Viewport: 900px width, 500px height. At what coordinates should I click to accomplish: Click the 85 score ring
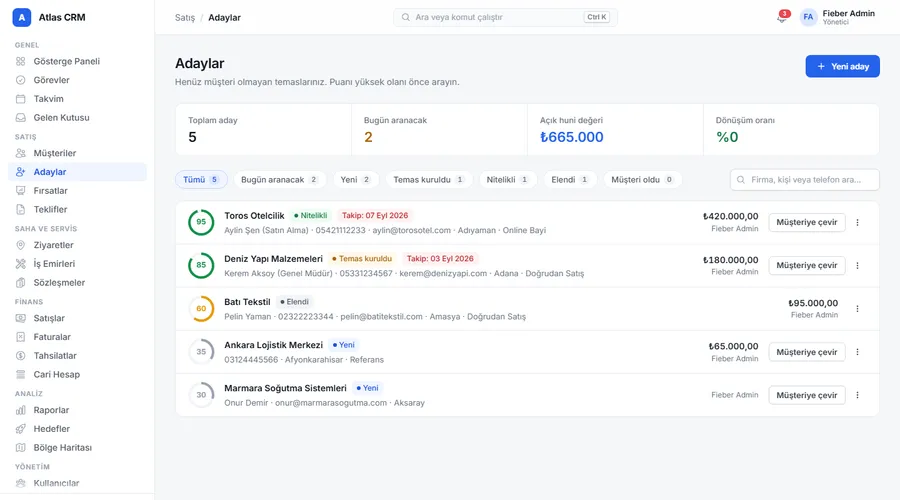click(x=201, y=265)
